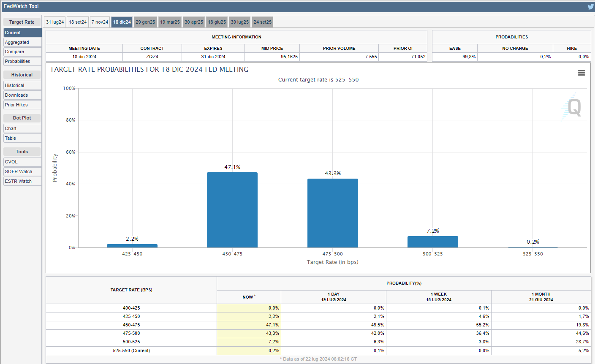
Task: Click the Historical section header
Action: 22,75
